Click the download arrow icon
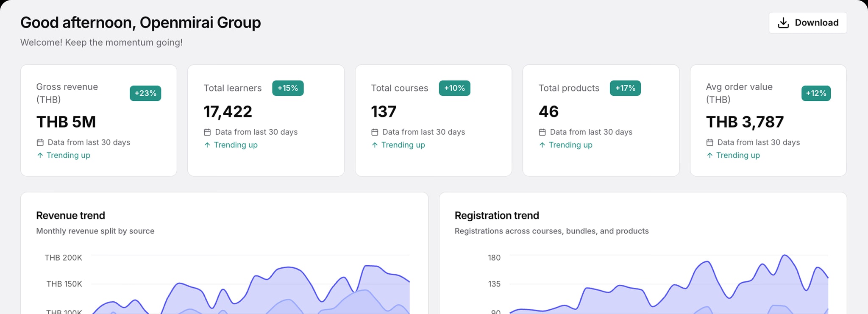868x314 pixels. pos(783,23)
